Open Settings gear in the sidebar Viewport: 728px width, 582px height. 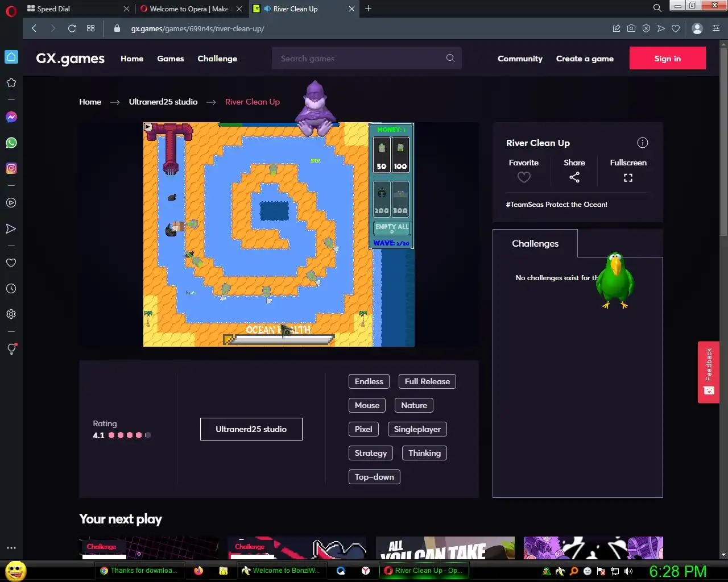coord(11,314)
